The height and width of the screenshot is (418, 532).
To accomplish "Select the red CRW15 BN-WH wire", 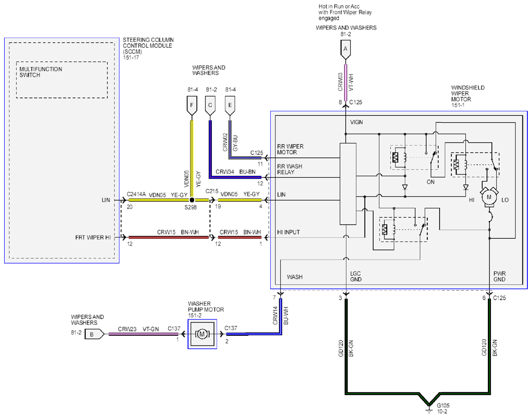I will (169, 237).
